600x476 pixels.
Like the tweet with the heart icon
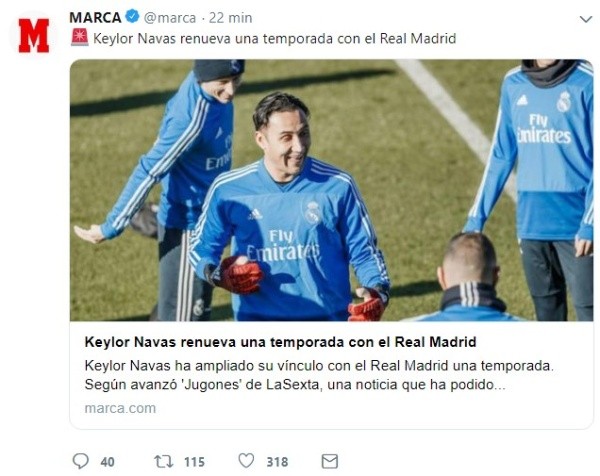(246, 460)
